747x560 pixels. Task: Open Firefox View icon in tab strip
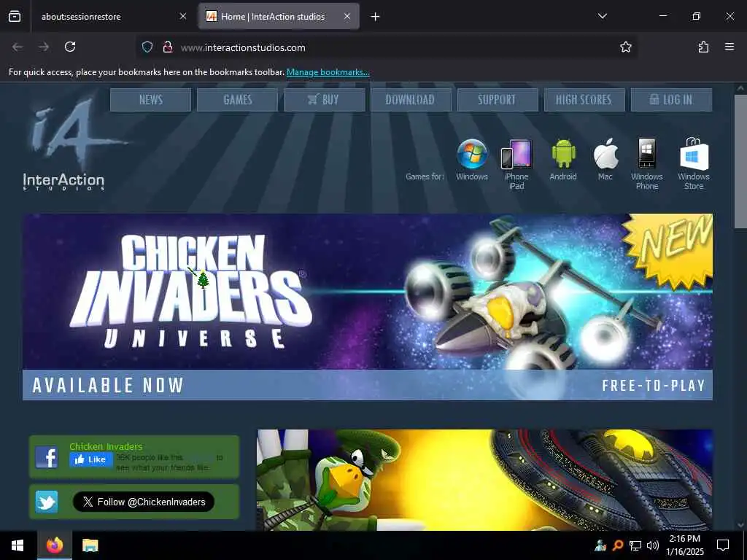[15, 16]
